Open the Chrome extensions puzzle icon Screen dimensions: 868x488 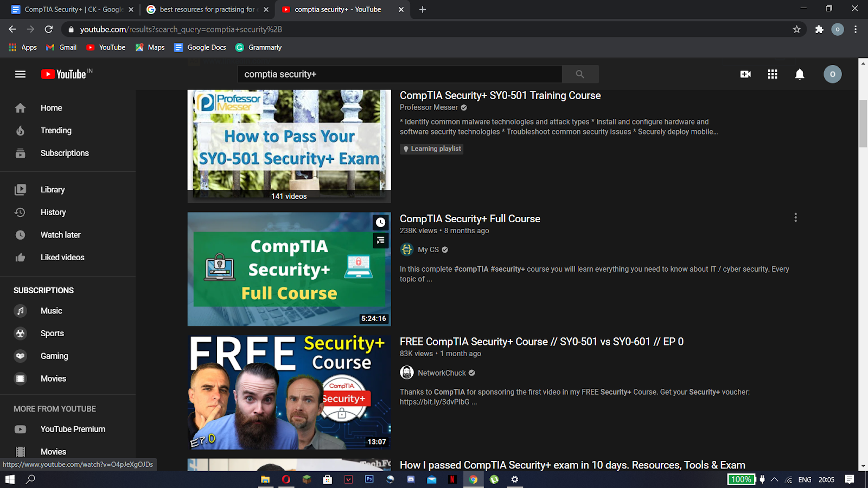pyautogui.click(x=819, y=29)
